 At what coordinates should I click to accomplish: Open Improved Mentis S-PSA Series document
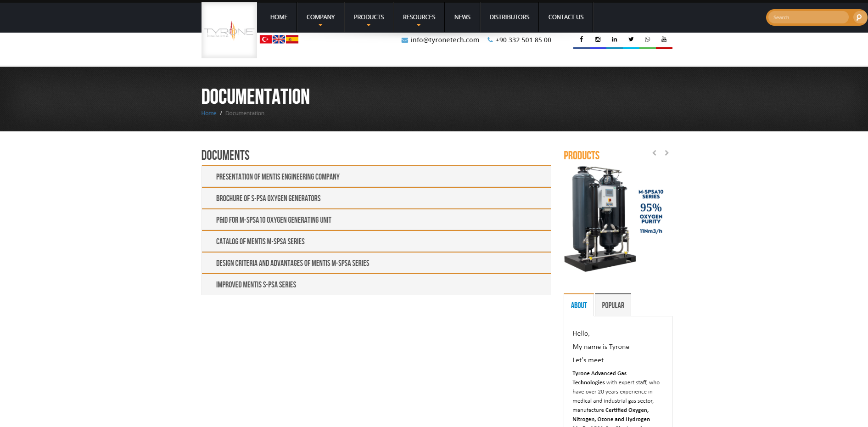376,285
